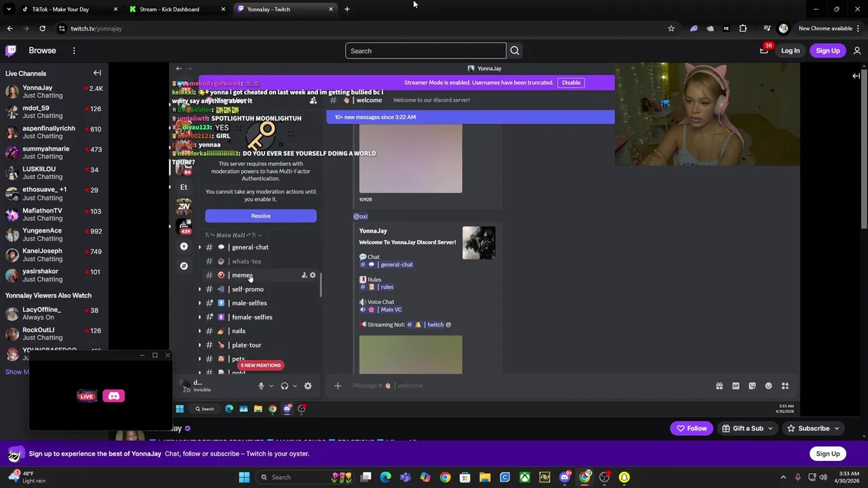
Task: Open the Subscribe options dropdown arrow
Action: (837, 428)
